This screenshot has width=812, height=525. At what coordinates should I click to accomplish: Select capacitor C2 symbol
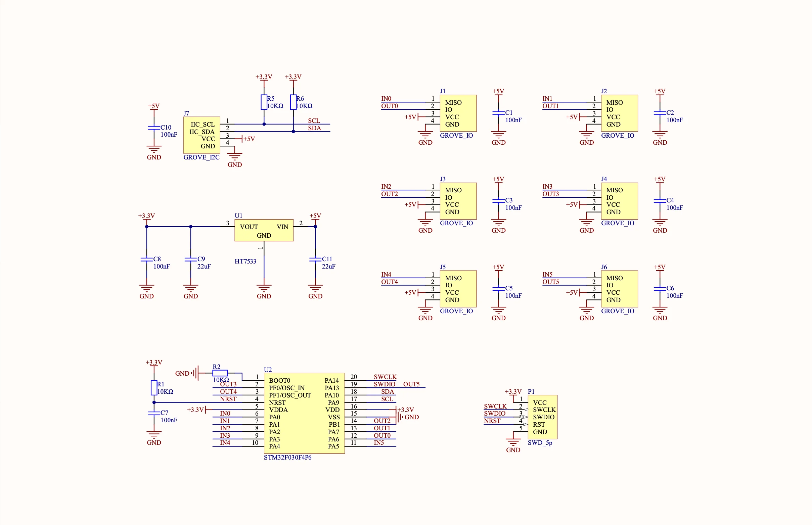point(660,113)
